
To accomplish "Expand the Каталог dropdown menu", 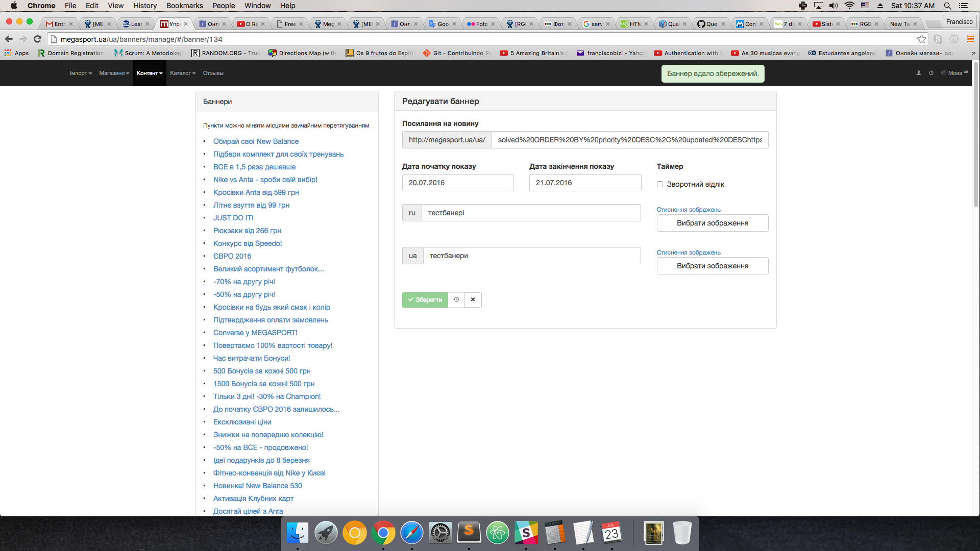I will pos(182,73).
